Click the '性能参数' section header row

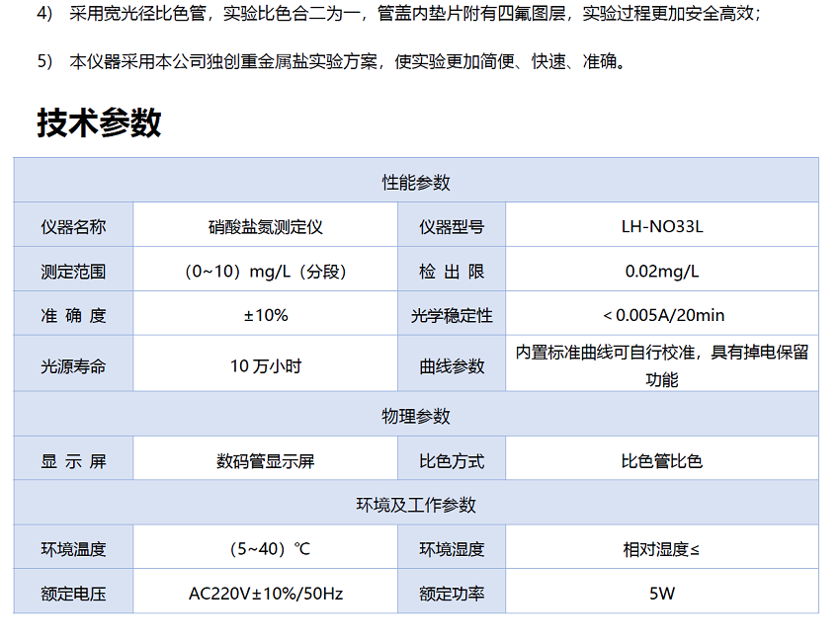[416, 181]
